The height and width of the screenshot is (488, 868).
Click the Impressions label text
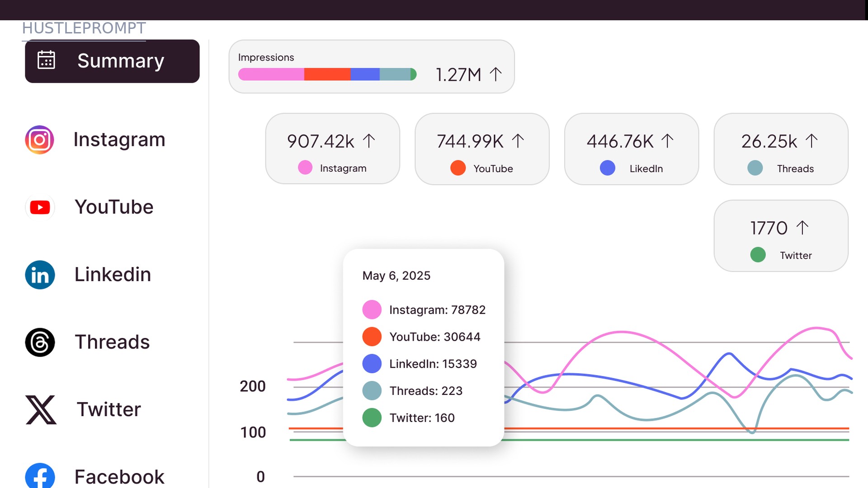coord(266,57)
